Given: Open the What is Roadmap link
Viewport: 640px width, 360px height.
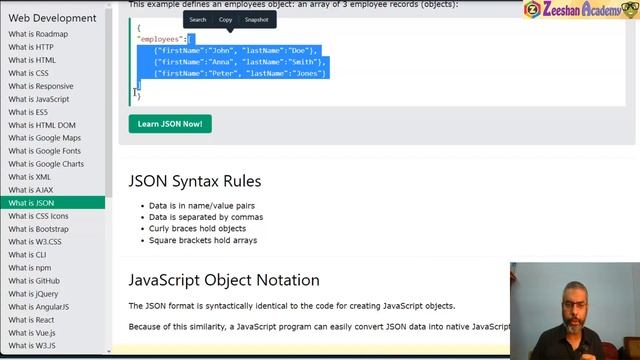Looking at the screenshot, I should pos(38,34).
